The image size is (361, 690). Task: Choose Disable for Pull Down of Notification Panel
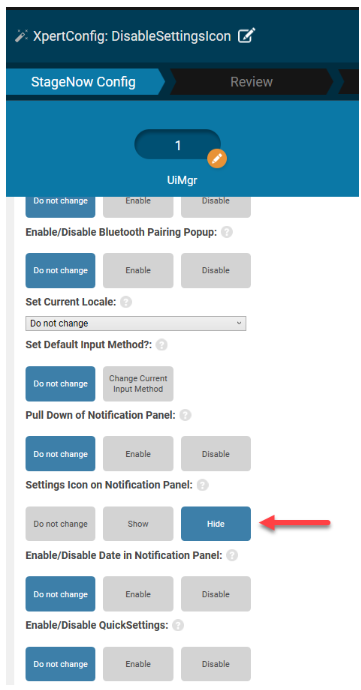pyautogui.click(x=216, y=454)
